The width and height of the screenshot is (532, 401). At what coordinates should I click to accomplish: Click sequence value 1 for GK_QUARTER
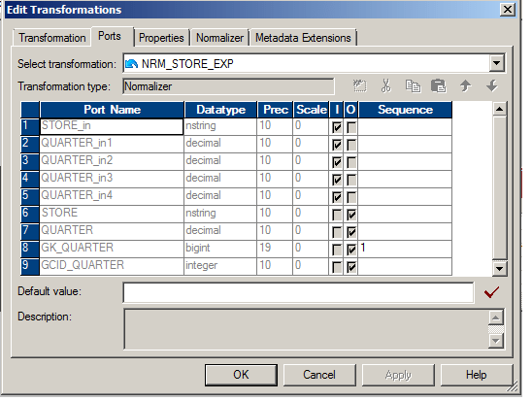click(x=405, y=249)
